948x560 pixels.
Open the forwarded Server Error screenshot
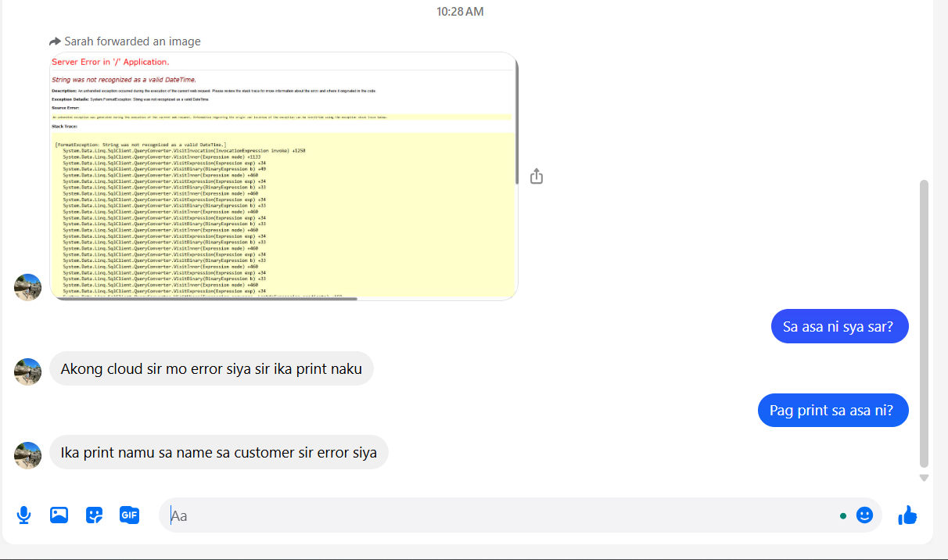283,176
